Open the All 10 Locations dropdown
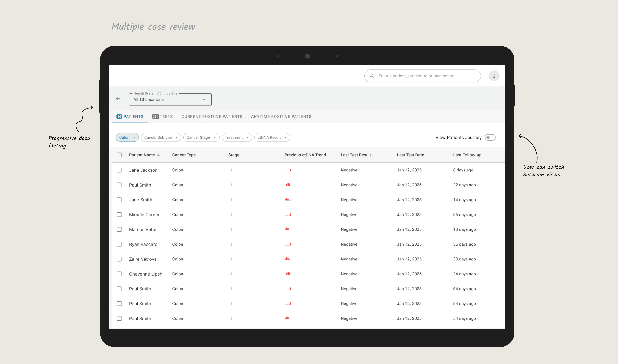This screenshot has height=364, width=618. point(170,99)
